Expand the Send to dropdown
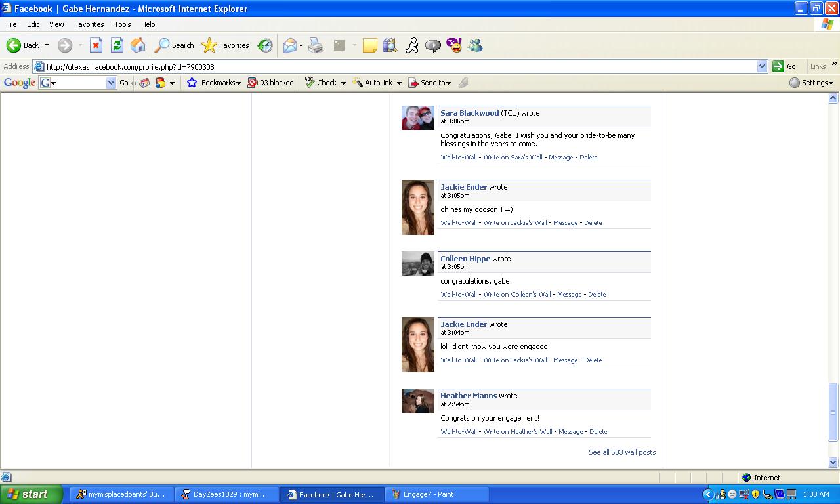The height and width of the screenshot is (504, 840). tap(430, 83)
